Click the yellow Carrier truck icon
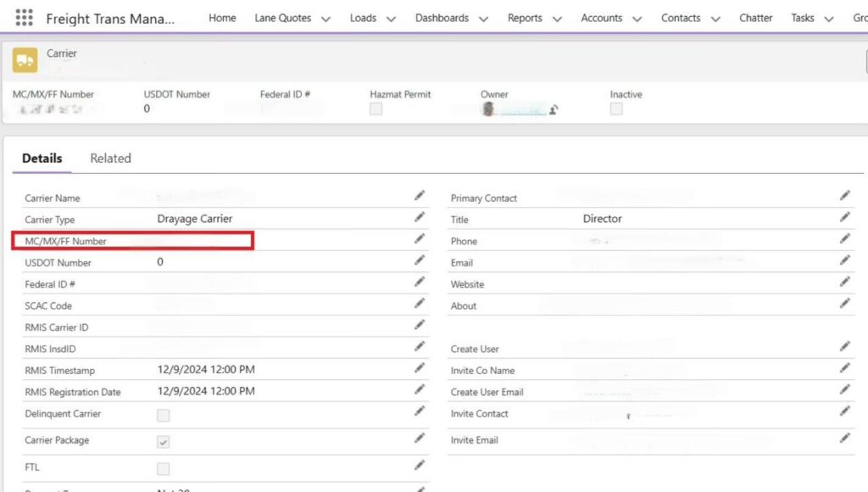Image resolution: width=868 pixels, height=492 pixels. coord(25,60)
